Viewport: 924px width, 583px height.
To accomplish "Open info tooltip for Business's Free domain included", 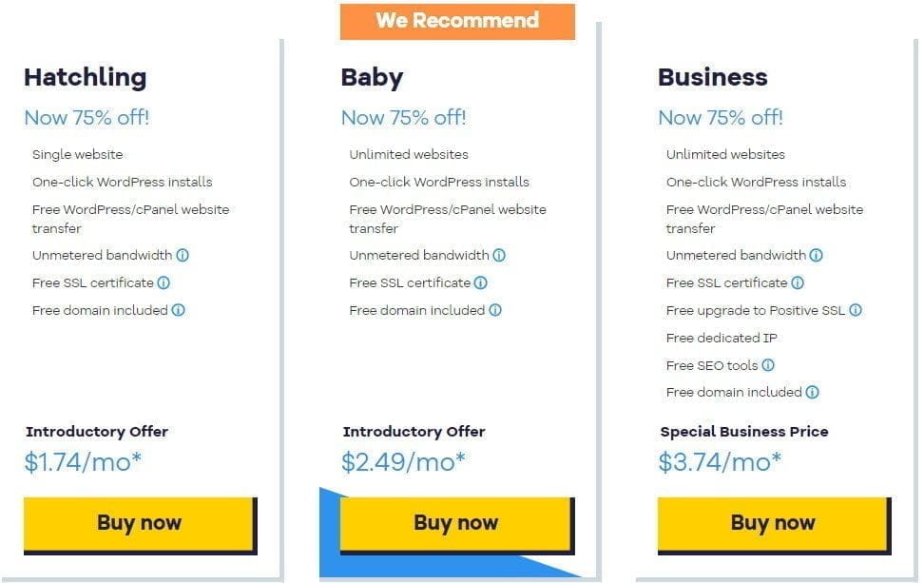I will 813,392.
